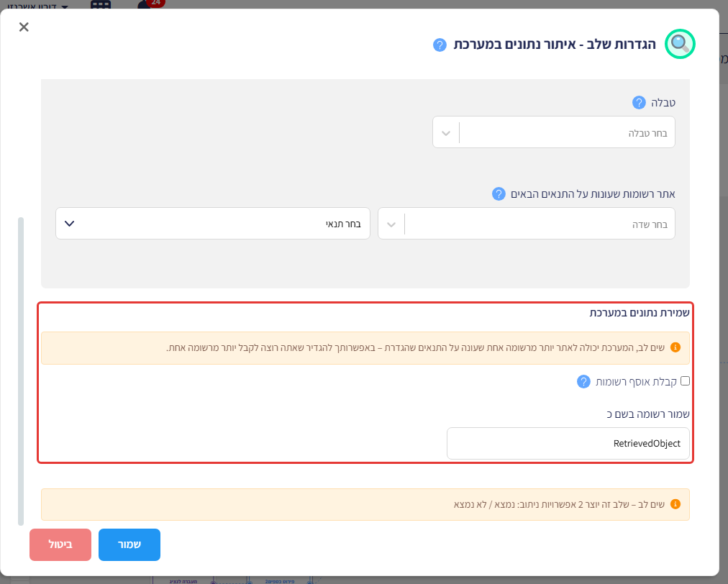Viewport: 728px width, 584px height.
Task: Open help icon next to dialog title
Action: [x=440, y=45]
